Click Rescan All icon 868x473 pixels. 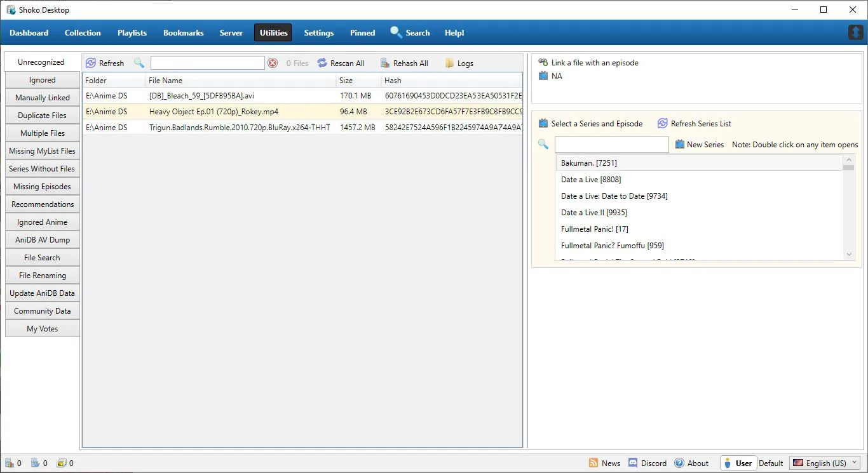(x=322, y=63)
